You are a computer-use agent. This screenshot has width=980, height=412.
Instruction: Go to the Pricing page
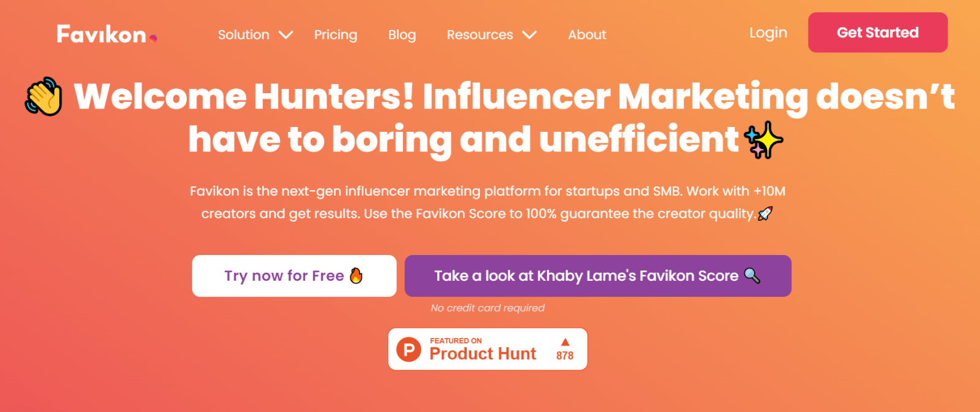tap(336, 35)
